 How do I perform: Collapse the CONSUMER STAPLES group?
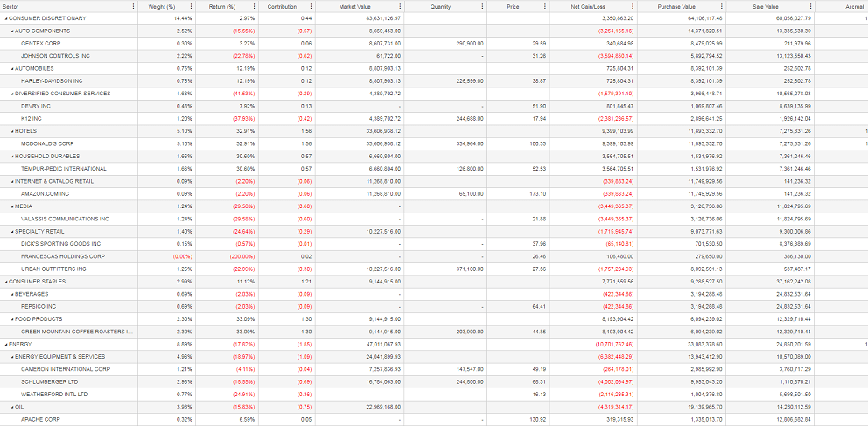(6, 282)
